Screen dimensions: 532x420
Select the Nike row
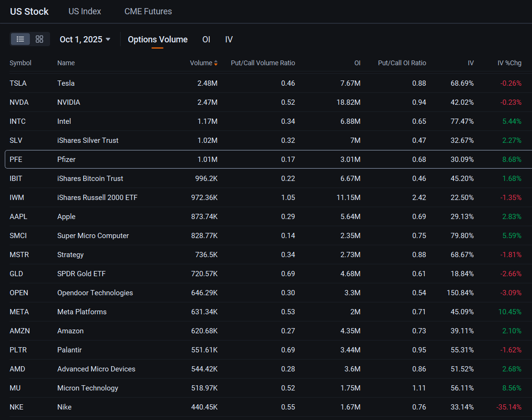(x=266, y=407)
